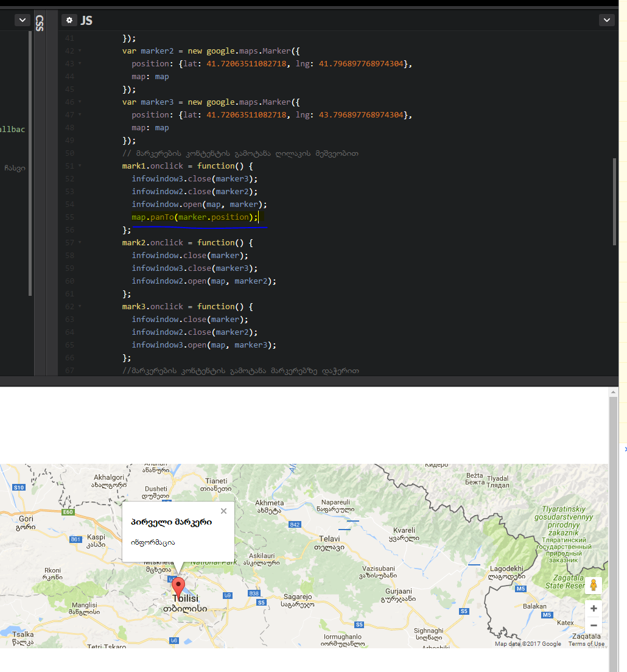This screenshot has width=627, height=672.
Task: Collapse the mark2.onclick function at line 57
Action: pos(80,243)
